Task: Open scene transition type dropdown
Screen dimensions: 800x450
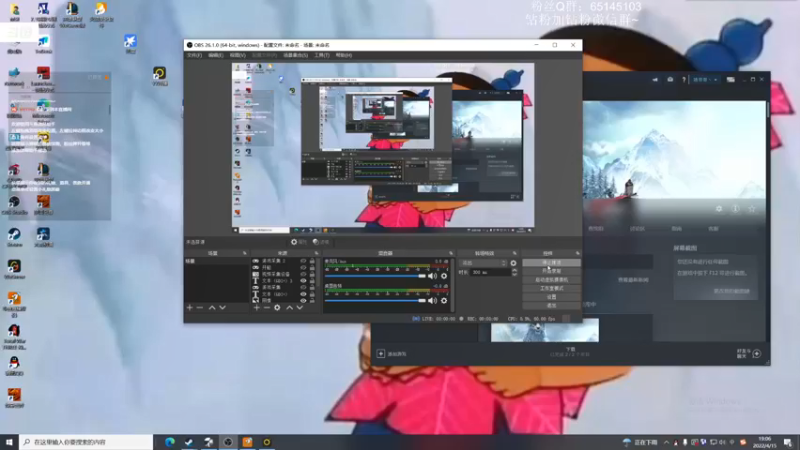Action: pos(483,263)
